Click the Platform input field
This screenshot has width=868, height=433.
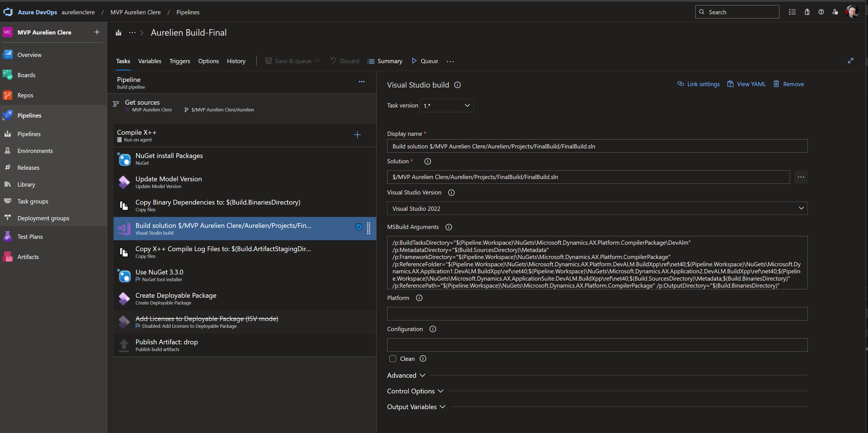click(597, 314)
